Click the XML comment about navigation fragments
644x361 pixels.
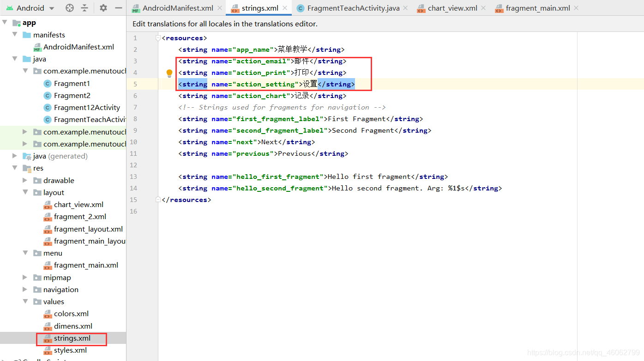tap(282, 107)
